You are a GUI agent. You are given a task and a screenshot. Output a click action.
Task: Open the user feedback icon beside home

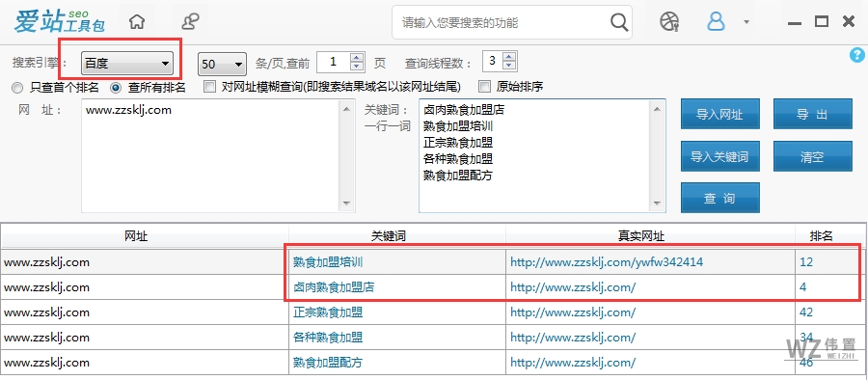190,21
